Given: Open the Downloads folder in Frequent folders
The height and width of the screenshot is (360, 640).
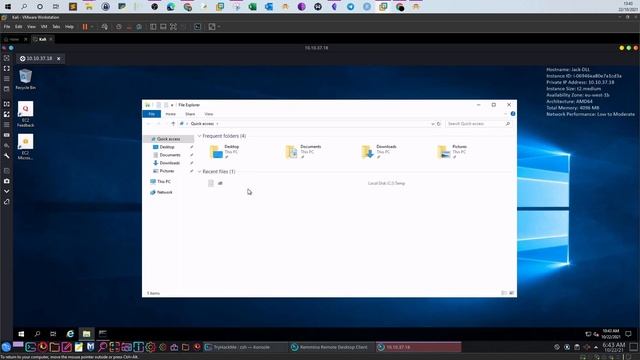Looking at the screenshot, I should (x=380, y=151).
